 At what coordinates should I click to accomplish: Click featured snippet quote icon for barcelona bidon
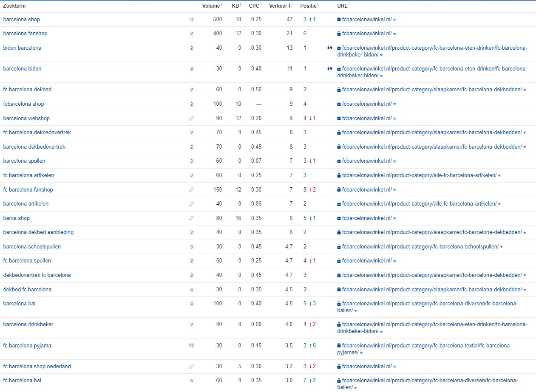330,69
